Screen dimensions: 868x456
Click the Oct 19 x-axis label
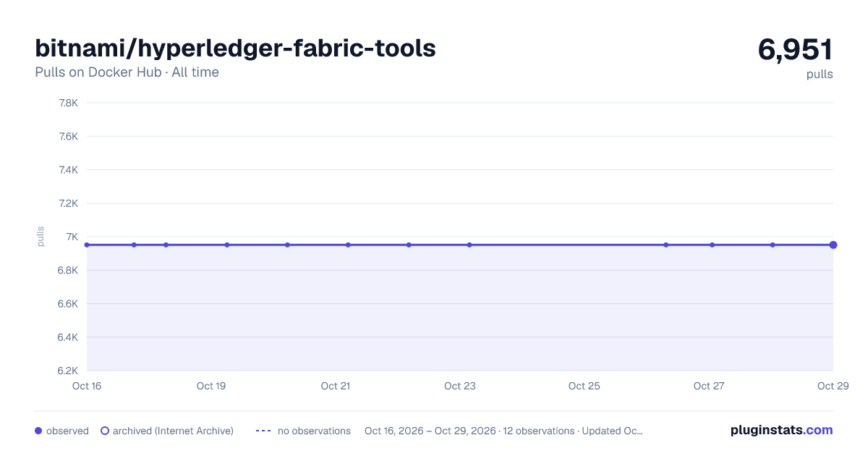click(x=211, y=386)
